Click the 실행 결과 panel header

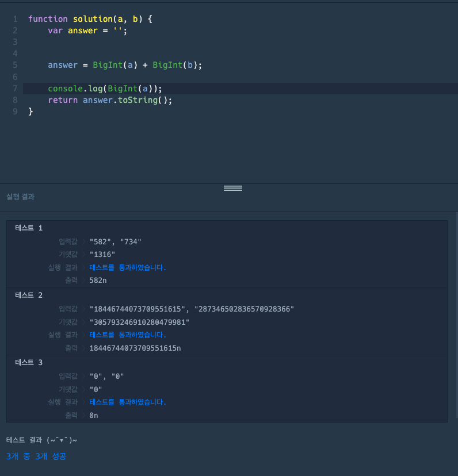(20, 197)
